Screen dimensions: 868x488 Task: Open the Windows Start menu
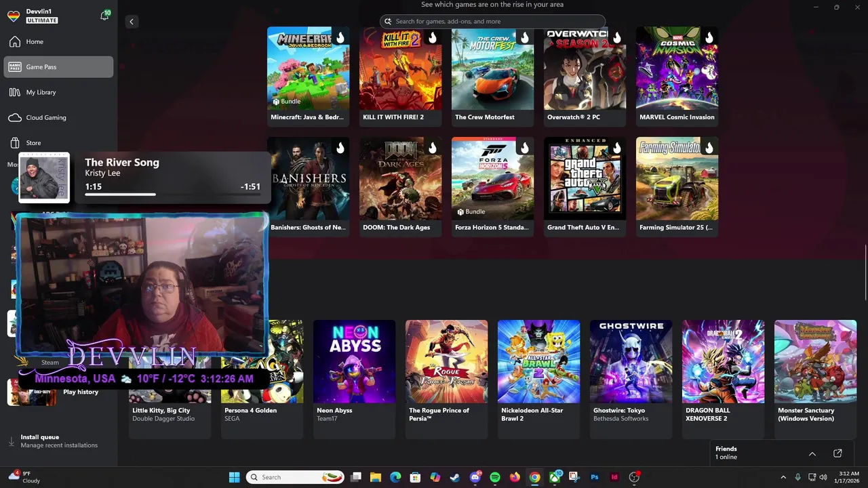click(234, 477)
